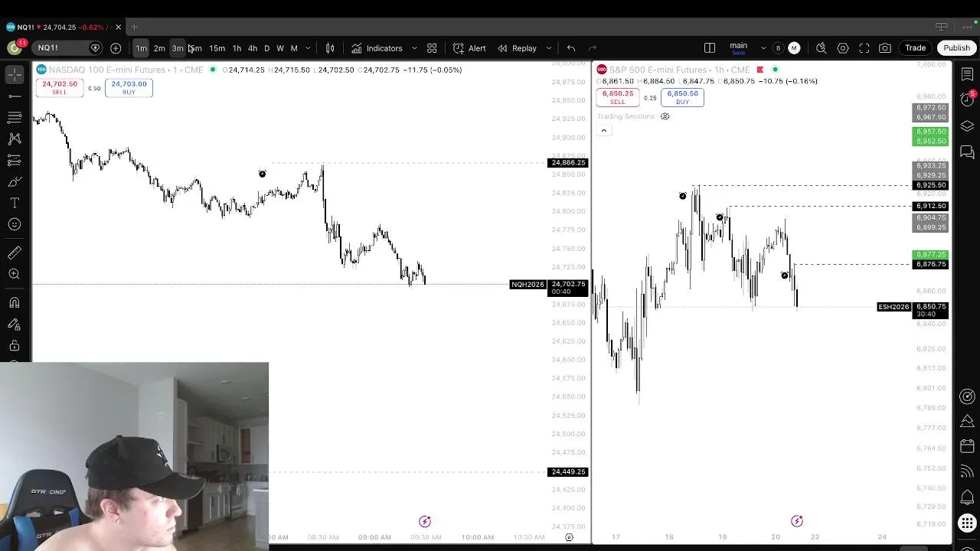Open the chats panel icon
Screen dimensions: 980x551
(967, 152)
